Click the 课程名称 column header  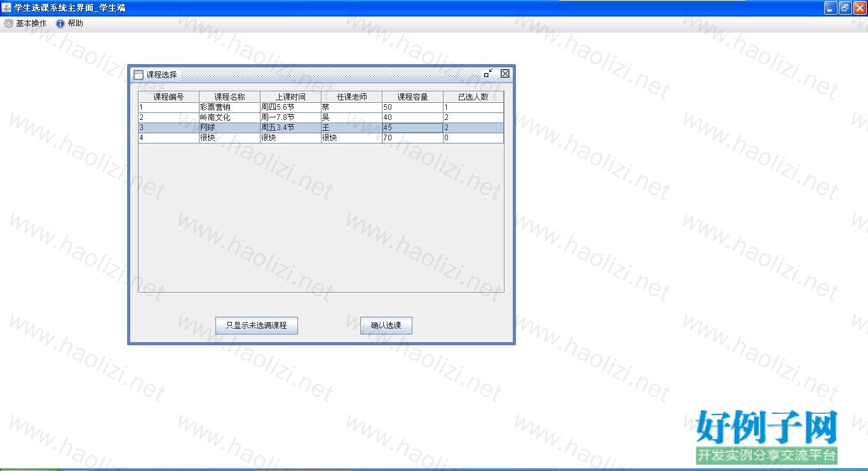click(229, 97)
